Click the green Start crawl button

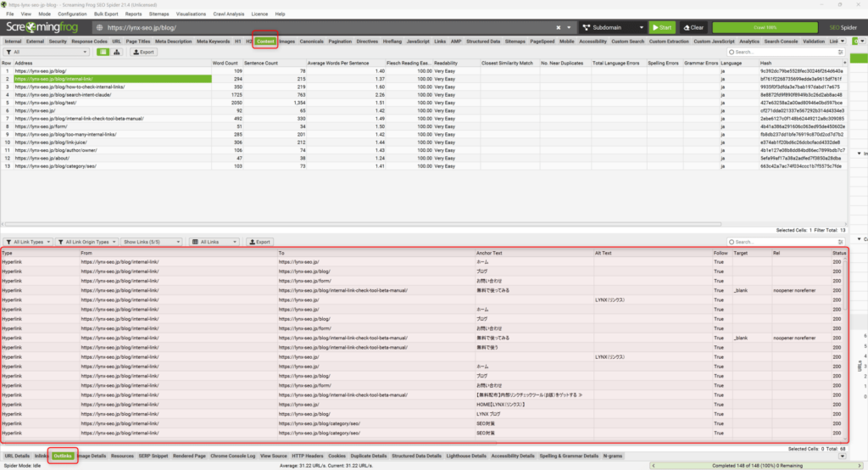pyautogui.click(x=659, y=27)
